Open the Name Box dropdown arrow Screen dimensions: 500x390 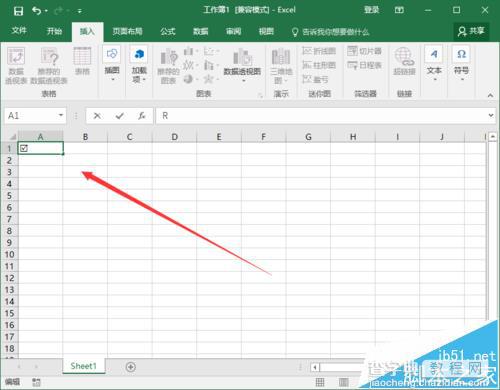coord(61,115)
